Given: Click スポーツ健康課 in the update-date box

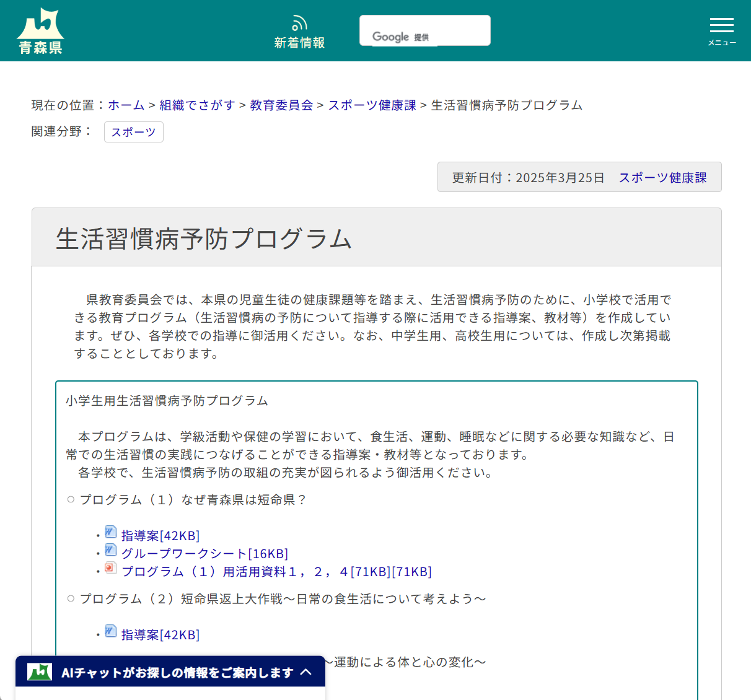Looking at the screenshot, I should pos(662,177).
